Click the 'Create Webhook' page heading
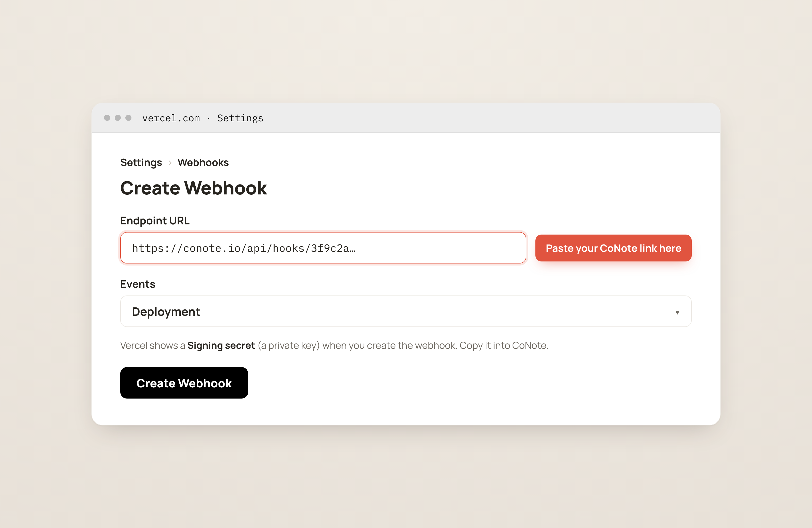The height and width of the screenshot is (528, 812). coord(193,188)
